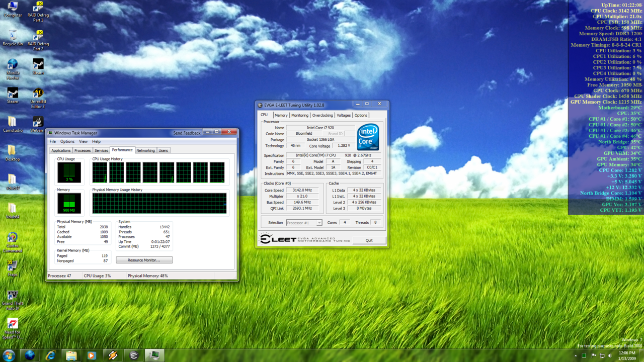Screen dimensions: 644x362
Task: Open the E-LEET Options tab
Action: [x=361, y=115]
